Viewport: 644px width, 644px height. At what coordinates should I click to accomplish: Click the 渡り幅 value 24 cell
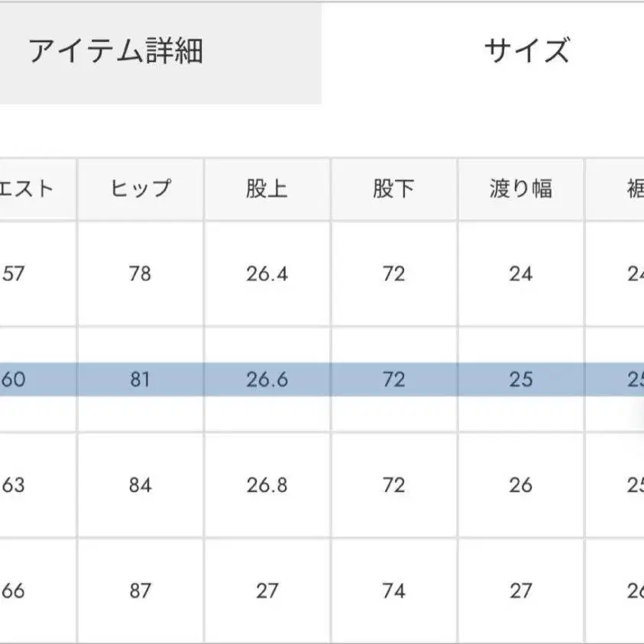pyautogui.click(x=520, y=273)
